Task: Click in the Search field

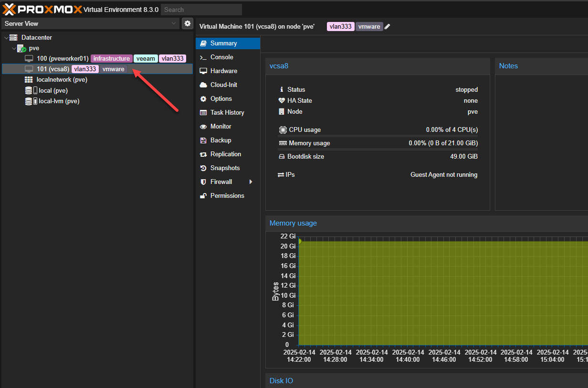Action: 201,10
